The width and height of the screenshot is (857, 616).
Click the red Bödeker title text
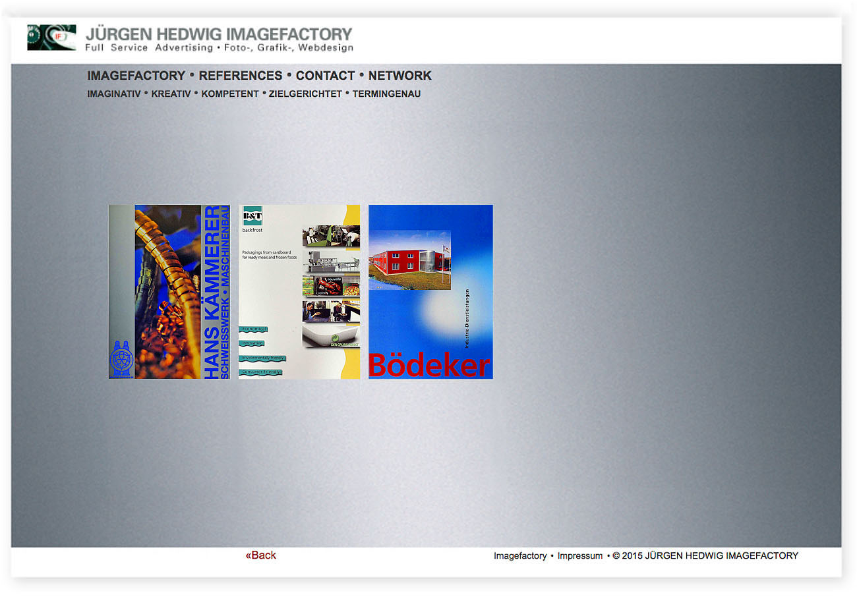point(429,365)
